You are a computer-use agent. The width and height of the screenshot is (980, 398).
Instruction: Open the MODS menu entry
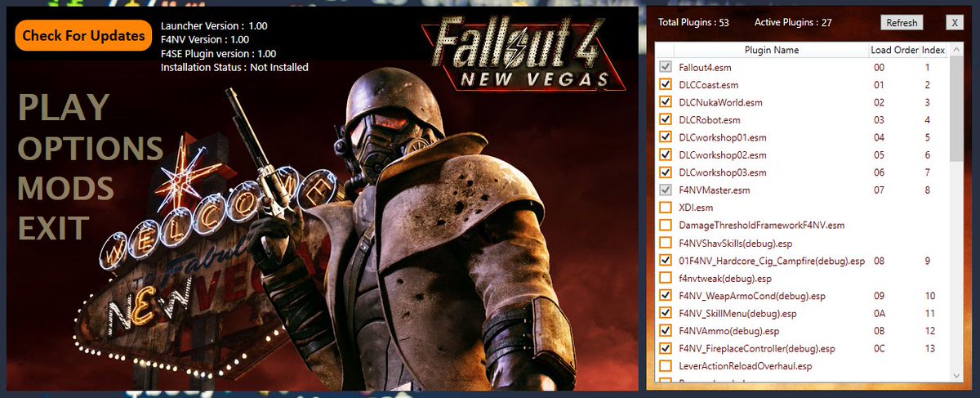(x=65, y=188)
